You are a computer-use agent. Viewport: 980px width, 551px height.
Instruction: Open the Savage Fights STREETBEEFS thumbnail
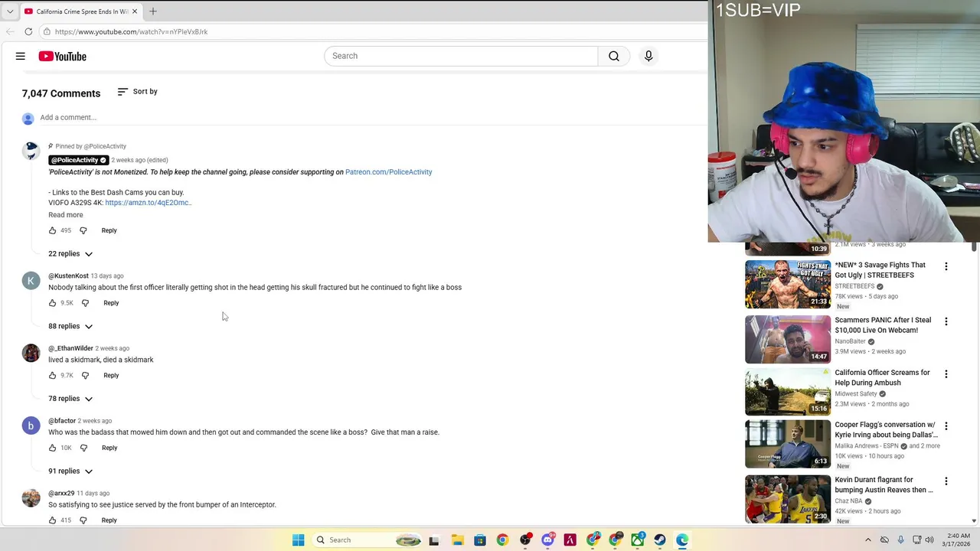tap(788, 284)
